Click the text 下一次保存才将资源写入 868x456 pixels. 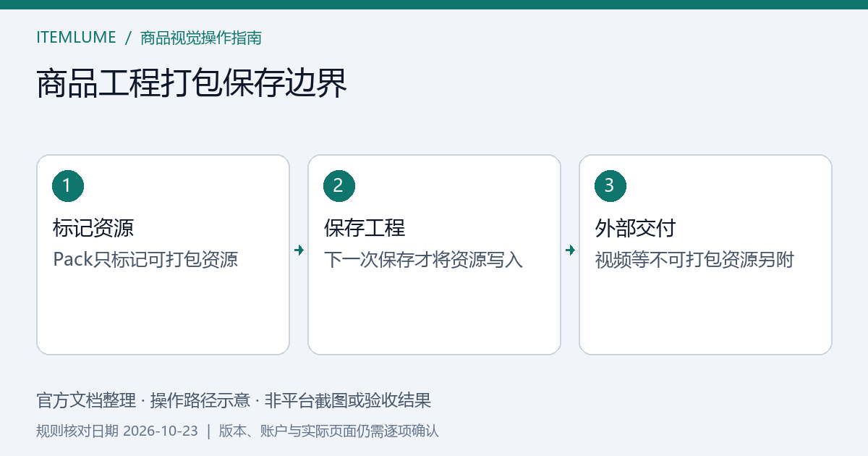(x=423, y=259)
